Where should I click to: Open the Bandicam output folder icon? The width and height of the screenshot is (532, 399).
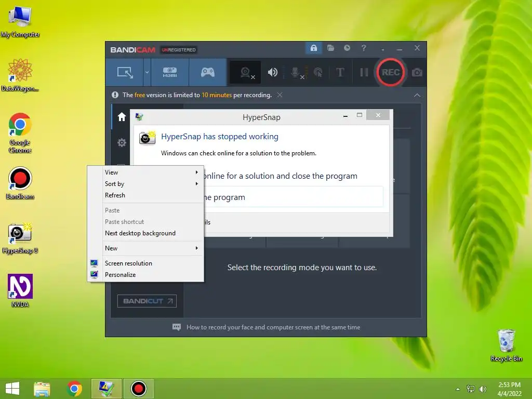[330, 48]
